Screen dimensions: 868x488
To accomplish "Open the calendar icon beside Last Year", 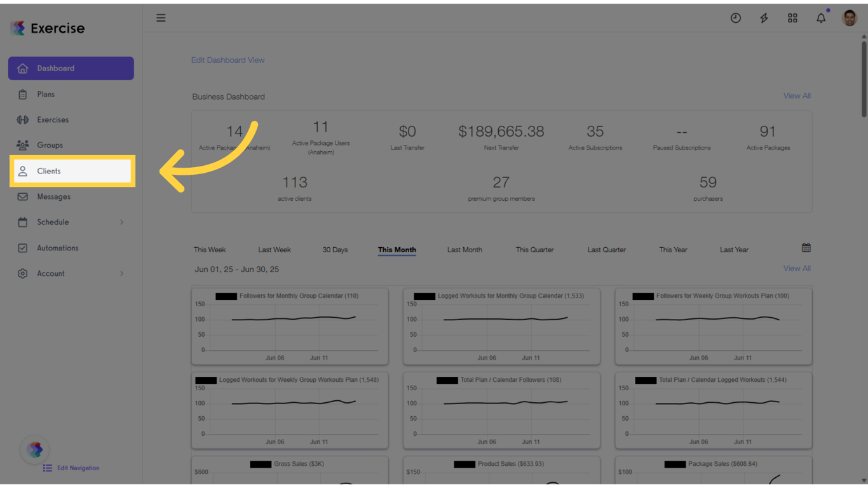I will pyautogui.click(x=806, y=247).
